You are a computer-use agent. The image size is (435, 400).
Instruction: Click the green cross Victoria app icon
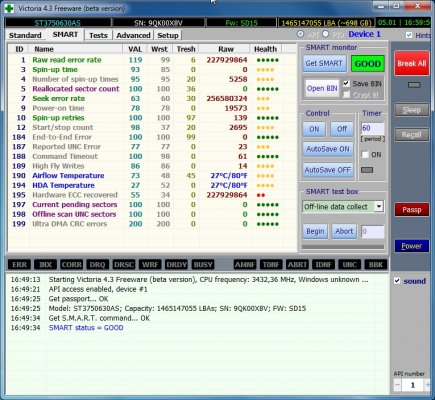point(9,8)
